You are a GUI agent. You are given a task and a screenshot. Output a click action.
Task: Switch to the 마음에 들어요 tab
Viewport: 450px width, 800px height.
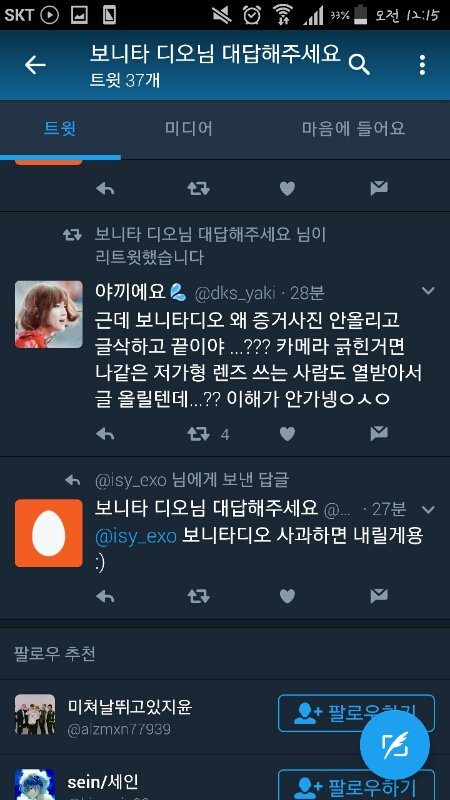353,129
